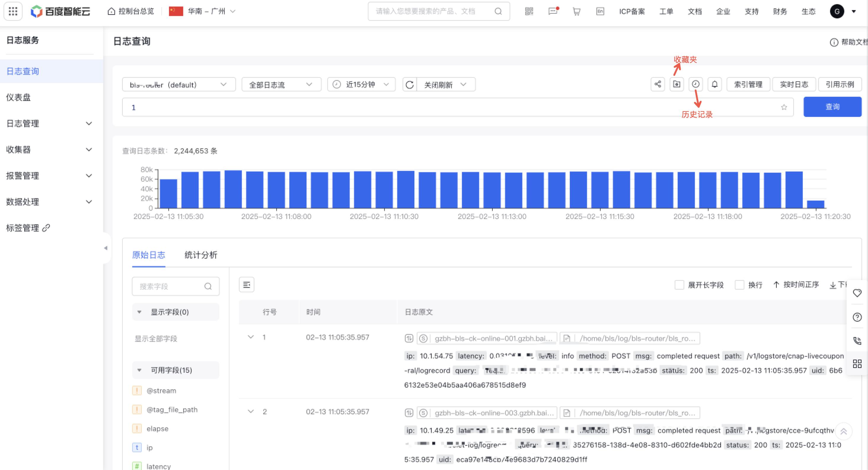Image resolution: width=868 pixels, height=470 pixels.
Task: Check the 换行 checkbox
Action: coord(740,285)
